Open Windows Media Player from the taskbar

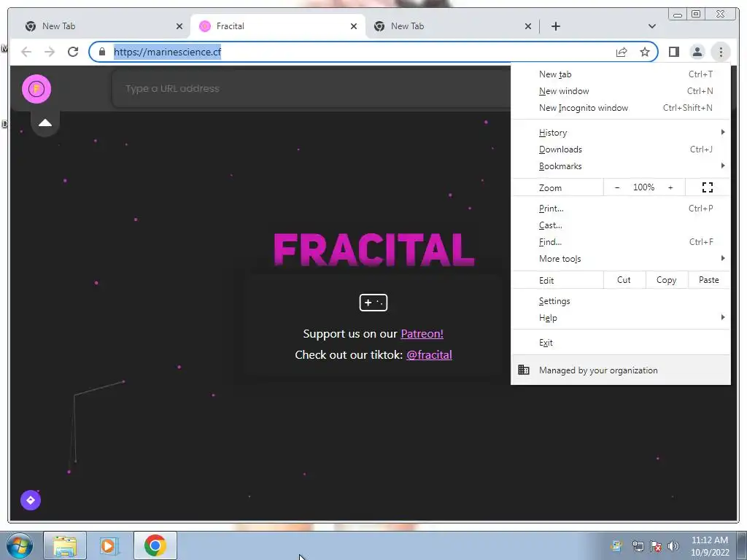pyautogui.click(x=109, y=545)
